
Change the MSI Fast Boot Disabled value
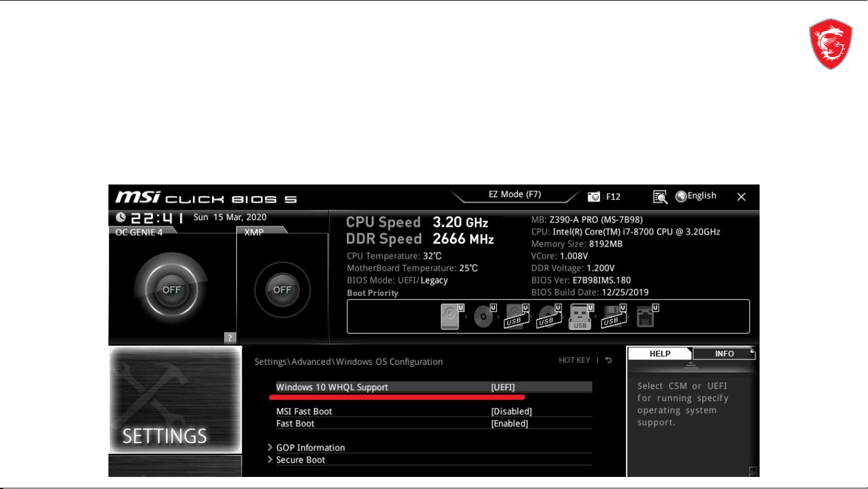click(511, 411)
